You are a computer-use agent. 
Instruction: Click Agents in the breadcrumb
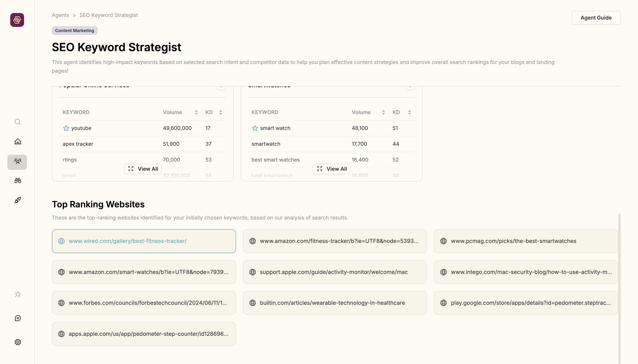(60, 15)
